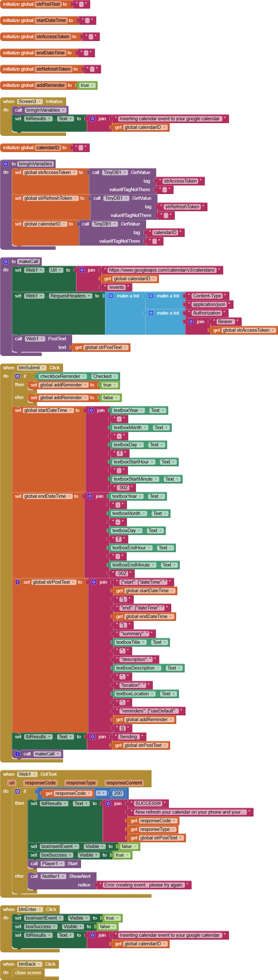Open the question mark comment on set global strPostText

click(x=17, y=582)
